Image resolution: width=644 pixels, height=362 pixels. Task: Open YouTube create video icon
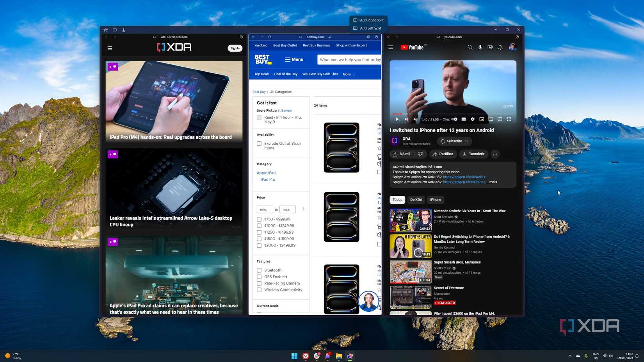pyautogui.click(x=490, y=47)
